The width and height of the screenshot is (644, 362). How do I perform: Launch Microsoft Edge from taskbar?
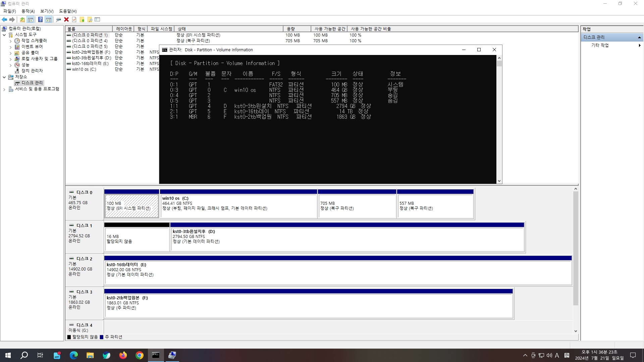(x=73, y=355)
